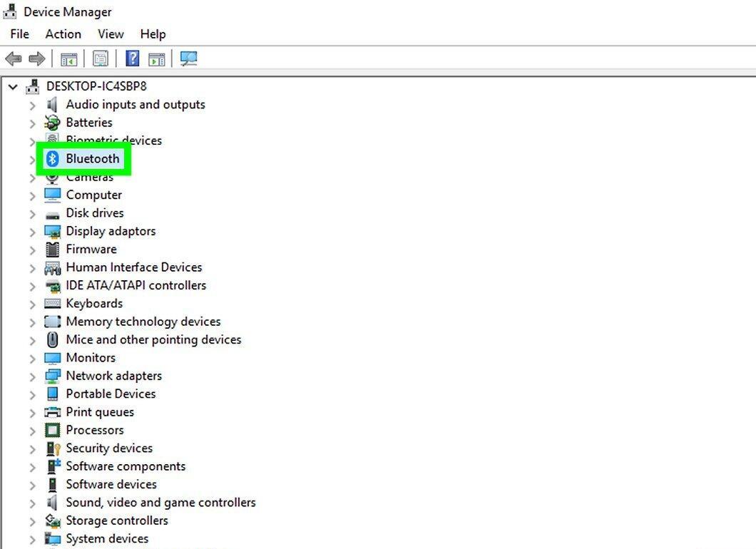Open the View menu

tap(111, 34)
